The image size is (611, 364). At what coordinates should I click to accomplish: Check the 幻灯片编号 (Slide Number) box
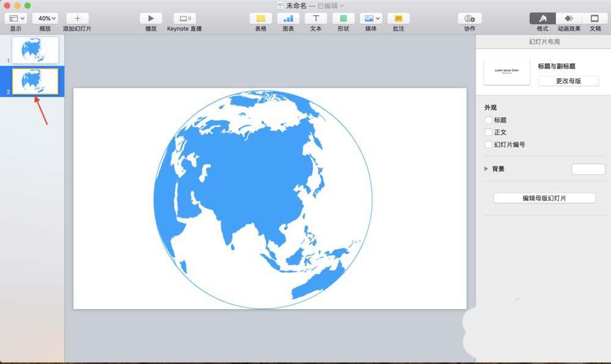tap(488, 145)
